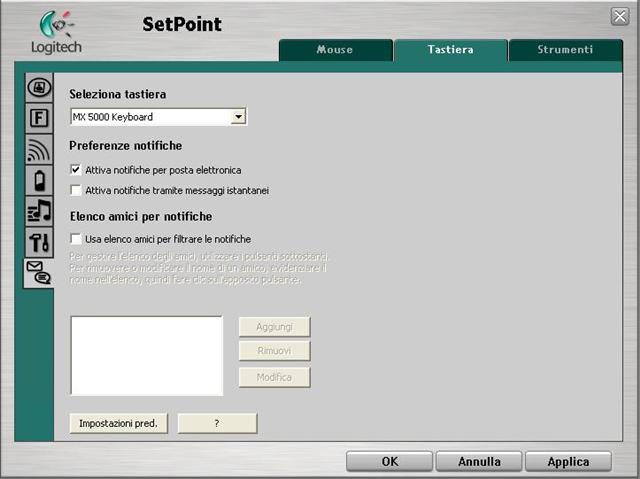This screenshot has width=640, height=479.
Task: Check Usa elenco amici per filtrare le notifiche
Action: click(x=76, y=239)
